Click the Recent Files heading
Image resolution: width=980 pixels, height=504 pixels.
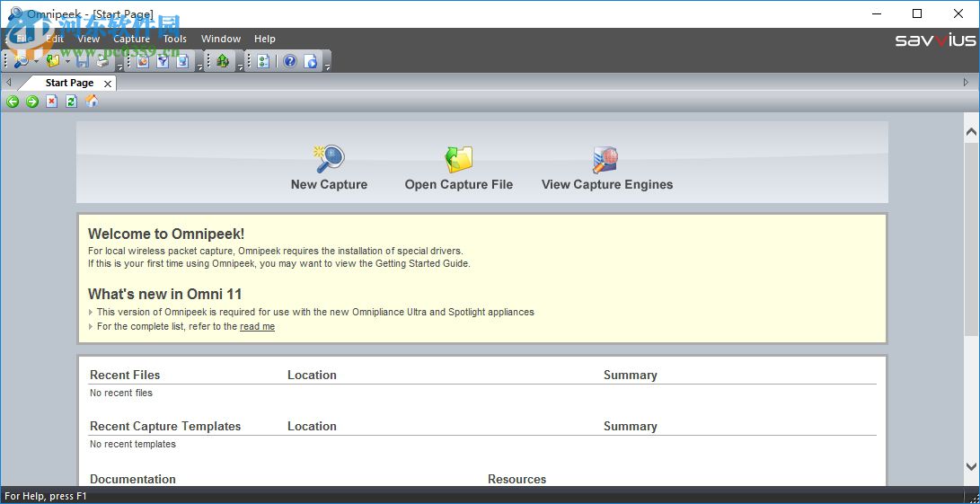(x=125, y=376)
